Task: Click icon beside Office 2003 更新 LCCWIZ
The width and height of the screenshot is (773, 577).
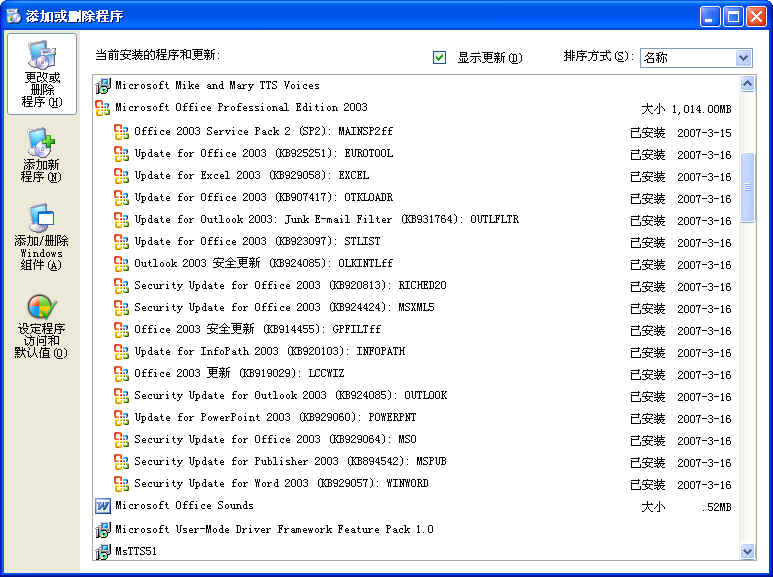Action: pyautogui.click(x=121, y=374)
